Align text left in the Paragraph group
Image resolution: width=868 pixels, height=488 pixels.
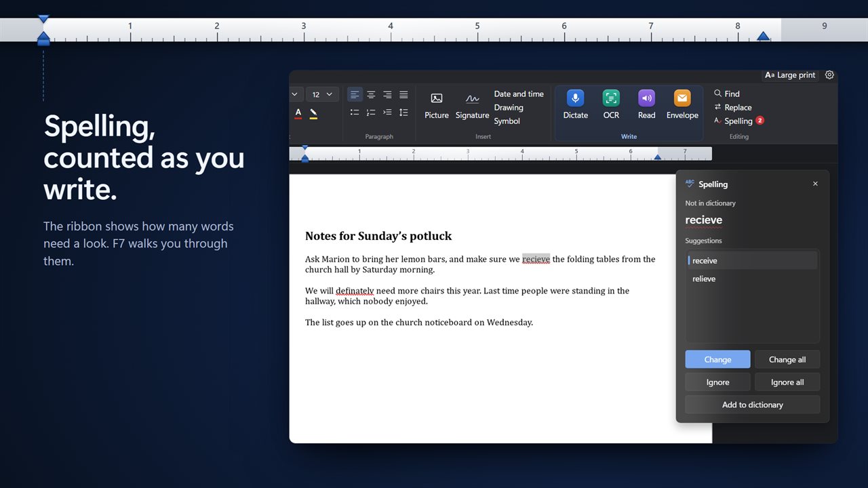[x=355, y=95]
